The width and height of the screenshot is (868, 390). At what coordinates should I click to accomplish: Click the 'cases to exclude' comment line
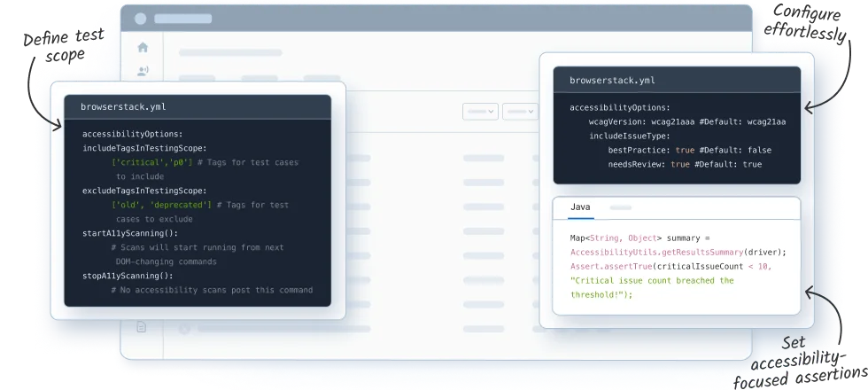(x=154, y=219)
